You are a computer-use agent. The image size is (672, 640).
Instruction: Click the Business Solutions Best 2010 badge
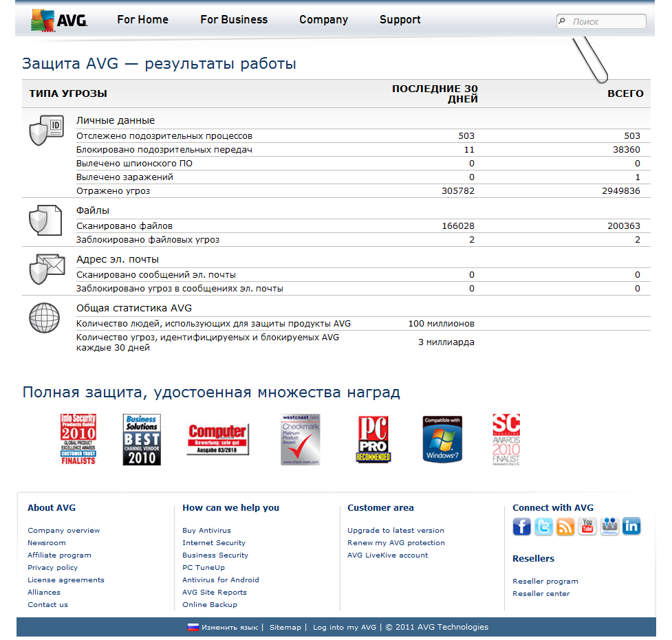(x=142, y=439)
